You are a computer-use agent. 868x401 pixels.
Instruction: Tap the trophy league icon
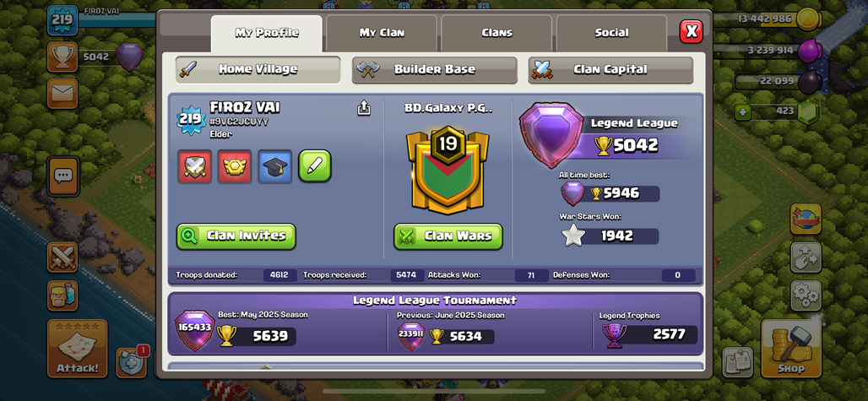62,57
